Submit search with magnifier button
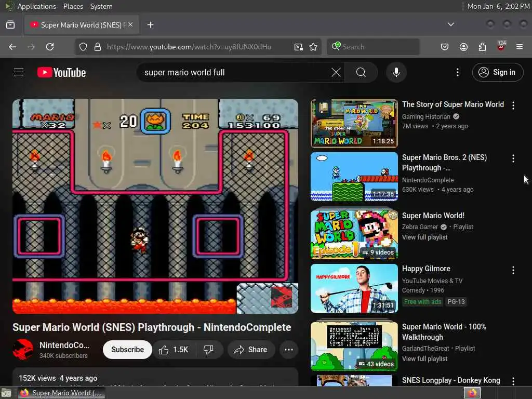Screen dimensions: 532x399 361,72
